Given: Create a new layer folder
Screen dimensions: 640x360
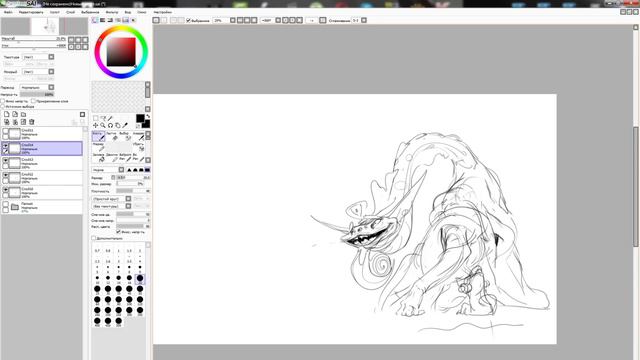Looking at the screenshot, I should tap(23, 114).
